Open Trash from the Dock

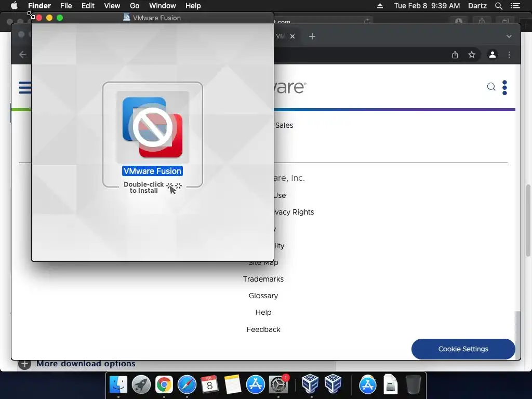(x=413, y=384)
